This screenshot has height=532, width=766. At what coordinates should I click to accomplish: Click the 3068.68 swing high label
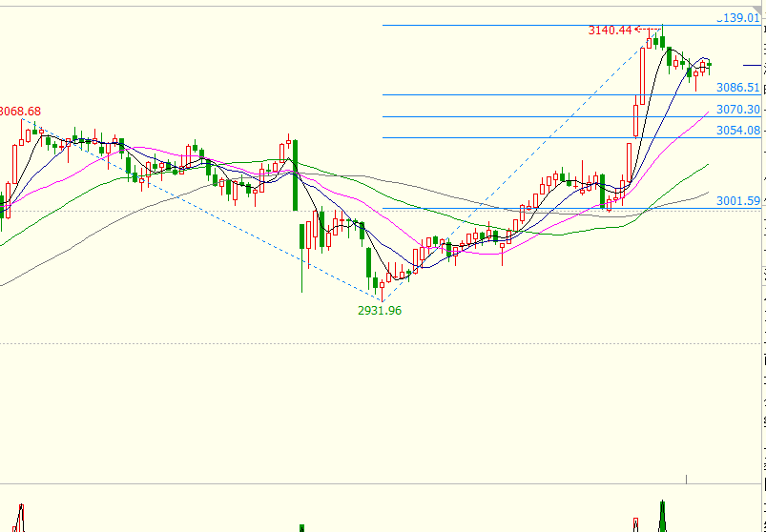(x=20, y=112)
